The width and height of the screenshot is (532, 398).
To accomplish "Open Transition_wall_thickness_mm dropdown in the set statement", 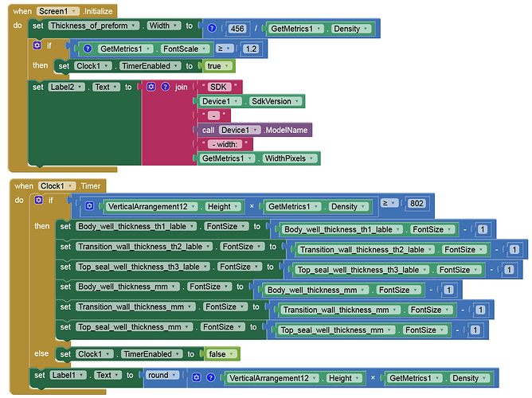I will (135, 306).
